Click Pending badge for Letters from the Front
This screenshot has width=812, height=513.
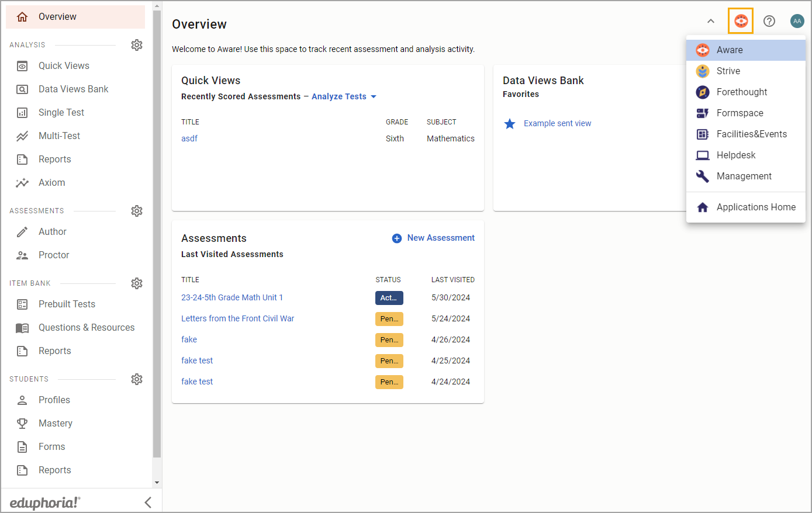point(389,319)
